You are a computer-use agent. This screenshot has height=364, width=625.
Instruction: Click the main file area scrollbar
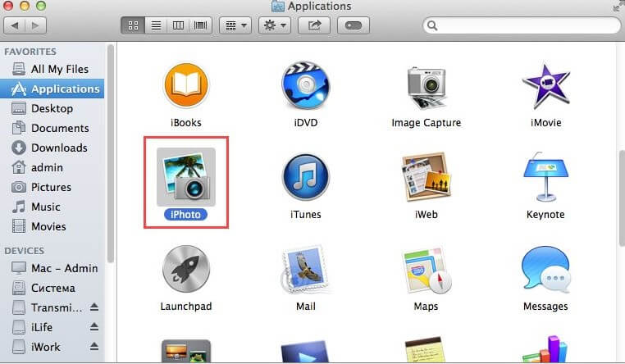click(x=622, y=198)
